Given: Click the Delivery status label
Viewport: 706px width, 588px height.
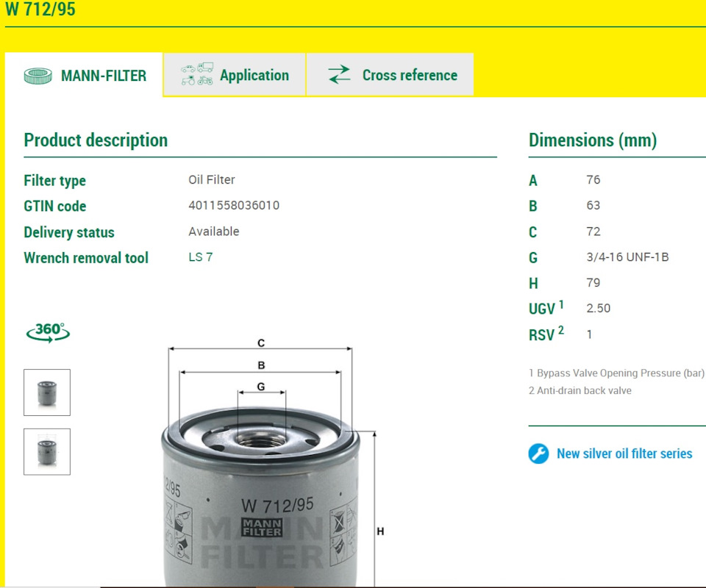Looking at the screenshot, I should tap(69, 232).
